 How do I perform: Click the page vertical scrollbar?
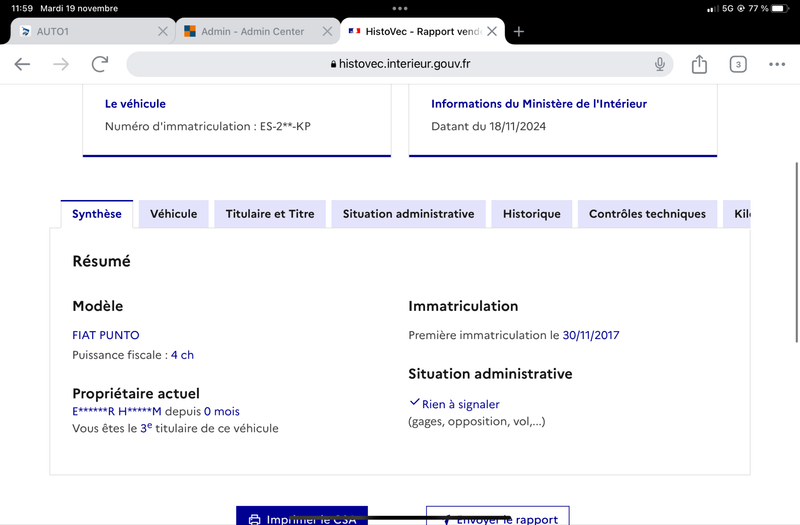796,253
